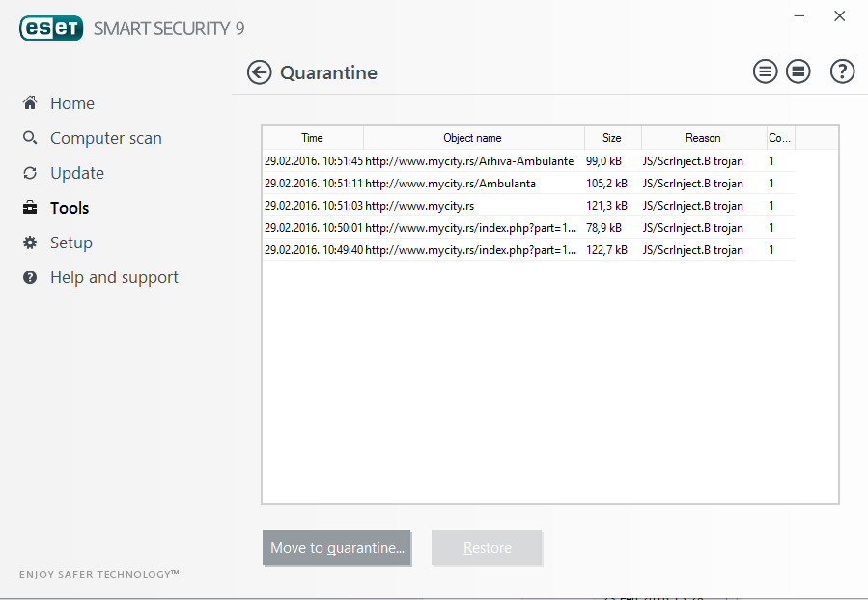
Task: Sort the list by Time column header
Action: point(312,138)
